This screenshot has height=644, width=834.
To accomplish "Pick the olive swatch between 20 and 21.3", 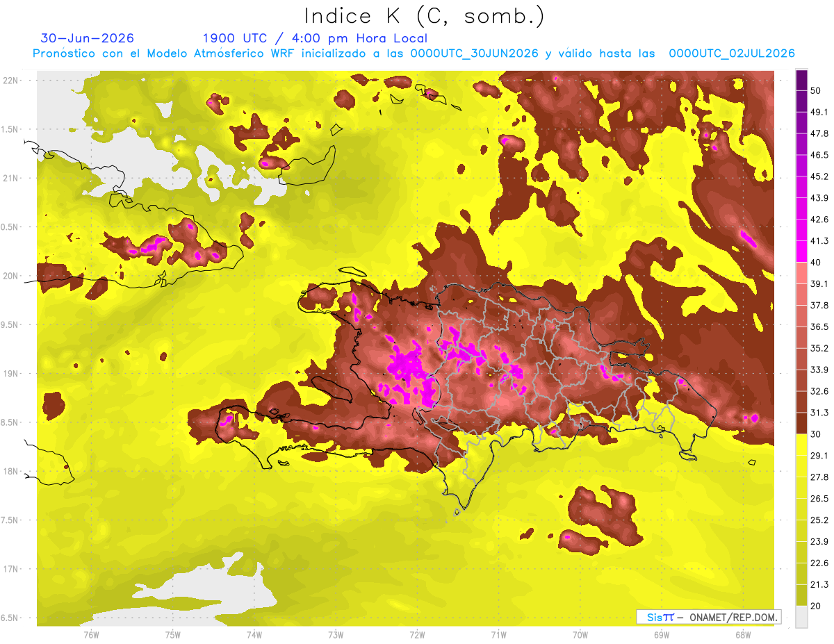I will (x=801, y=595).
